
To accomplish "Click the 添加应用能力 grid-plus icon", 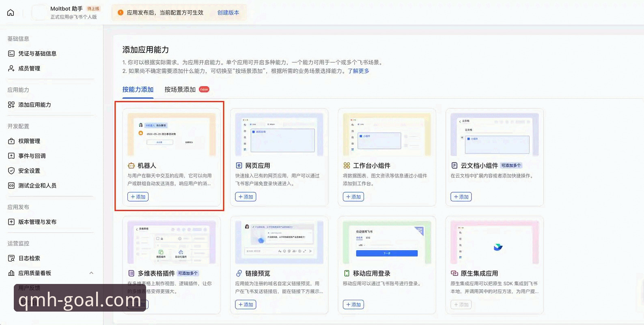I will click(x=11, y=105).
